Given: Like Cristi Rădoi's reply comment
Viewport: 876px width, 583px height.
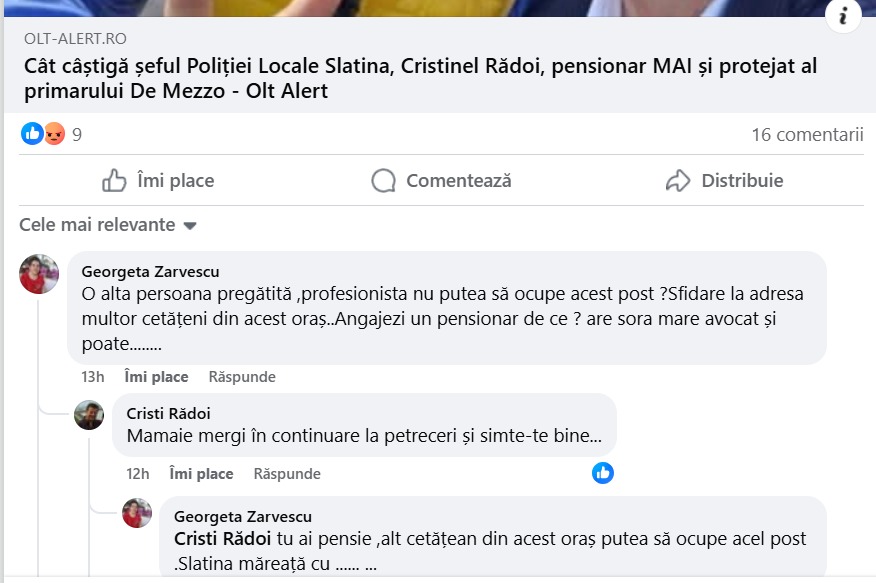Looking at the screenshot, I should point(201,474).
